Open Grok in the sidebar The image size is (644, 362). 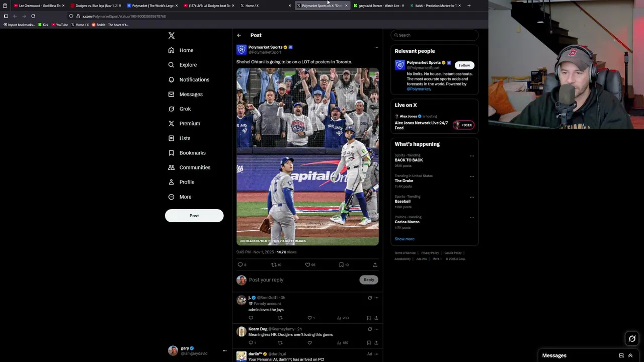coord(180,109)
